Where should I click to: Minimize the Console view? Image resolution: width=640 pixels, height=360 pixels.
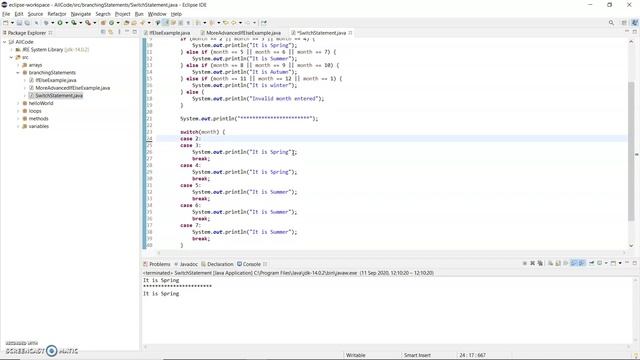pyautogui.click(x=627, y=263)
